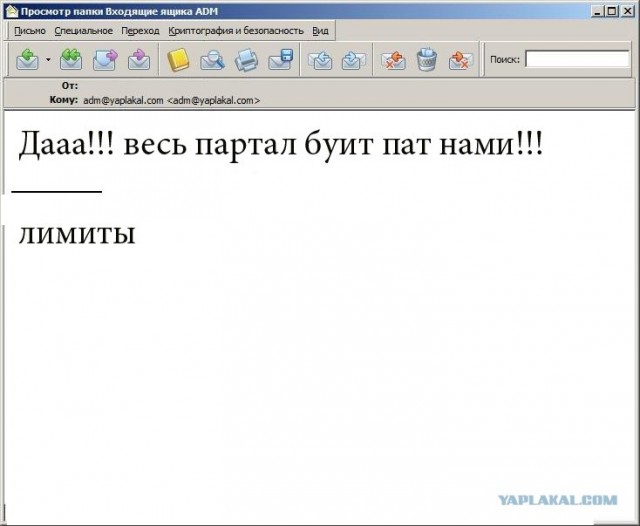Click the Forward message icon

coord(105,60)
